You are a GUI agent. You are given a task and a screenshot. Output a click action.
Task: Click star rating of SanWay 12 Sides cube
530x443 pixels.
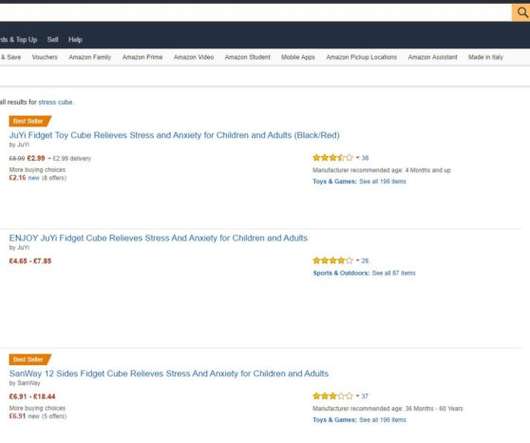pos(333,396)
